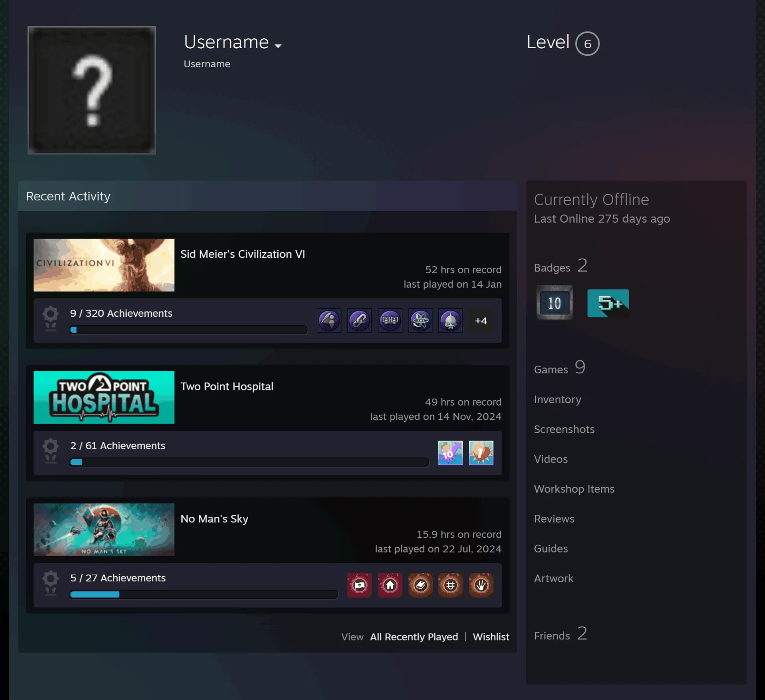Open the Games list
Screen dimensions: 765x700
[559, 368]
